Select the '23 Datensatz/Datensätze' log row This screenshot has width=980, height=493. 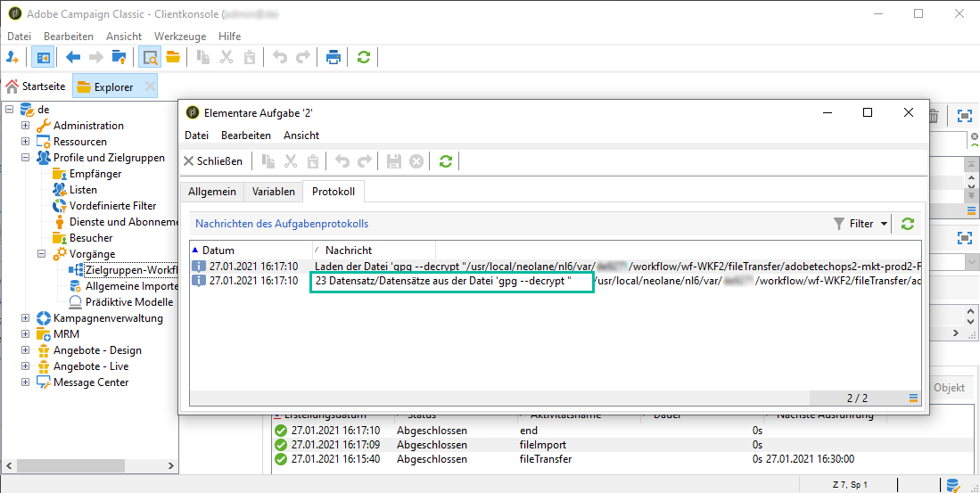pos(556,281)
